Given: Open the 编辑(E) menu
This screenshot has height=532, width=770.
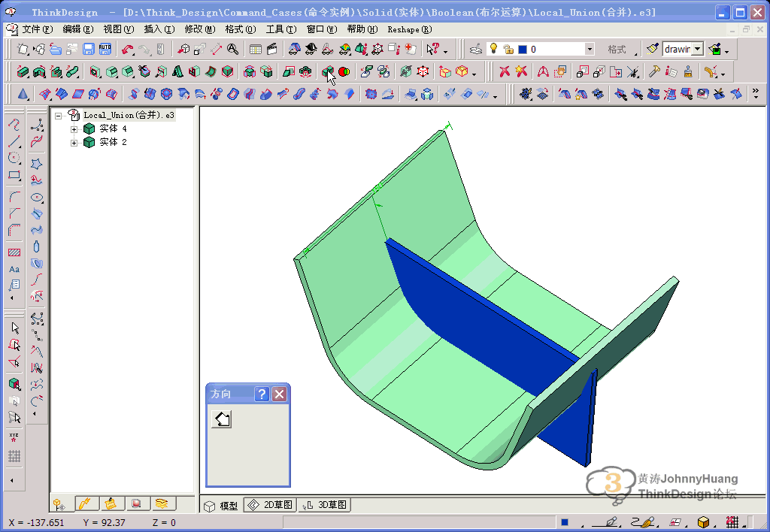Looking at the screenshot, I should click(77, 29).
